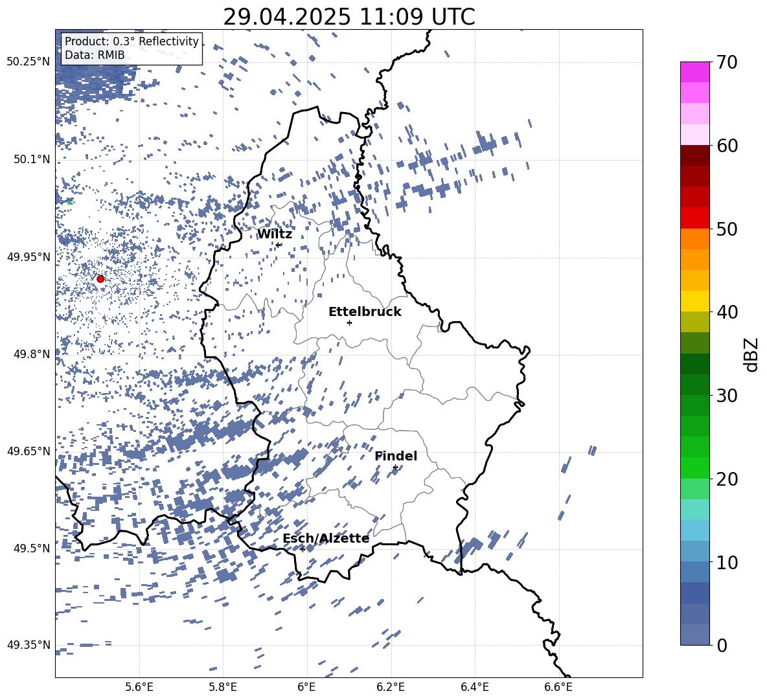Click the Ettelbruck city label

(365, 312)
